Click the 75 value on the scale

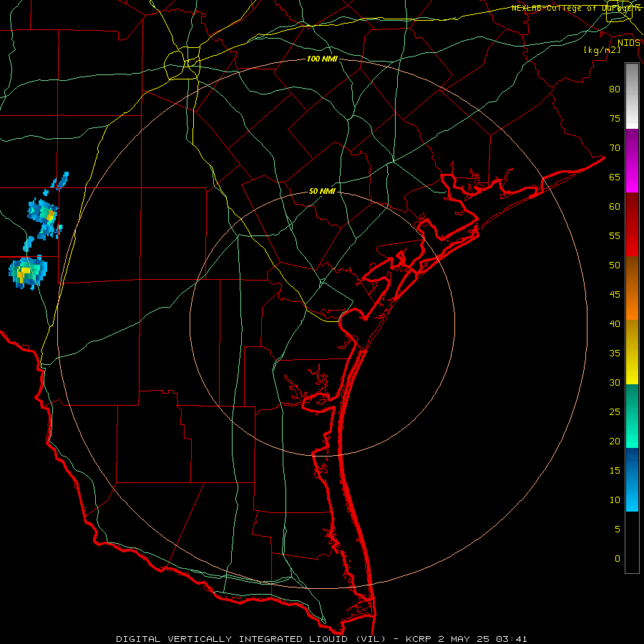pyautogui.click(x=615, y=118)
